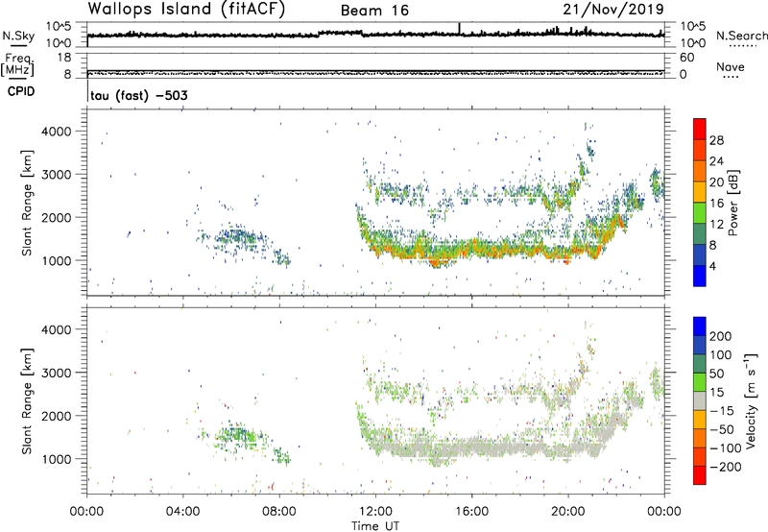Click the "Time UT" axis title

coord(375,525)
